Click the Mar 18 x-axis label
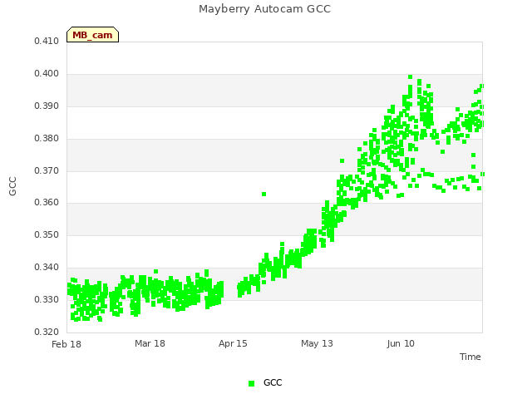The height and width of the screenshot is (399, 532). coord(150,343)
